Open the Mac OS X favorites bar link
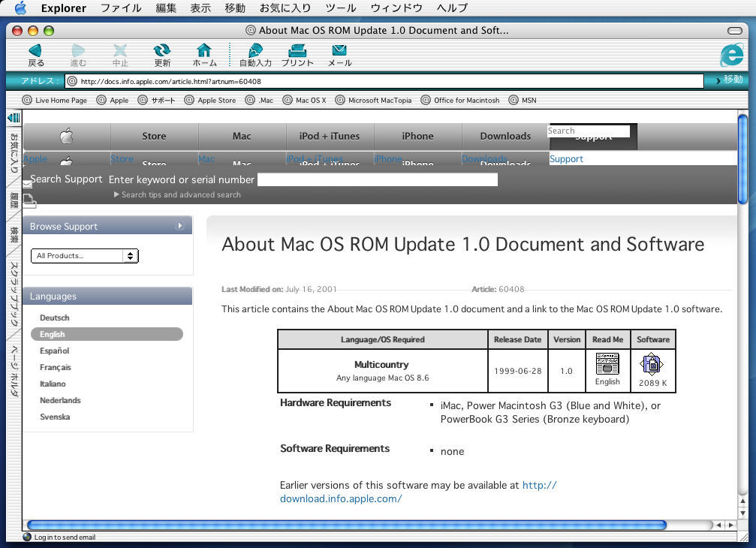 [304, 101]
